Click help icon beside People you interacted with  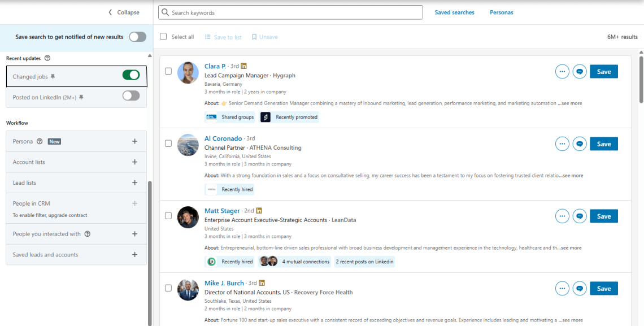(x=87, y=234)
